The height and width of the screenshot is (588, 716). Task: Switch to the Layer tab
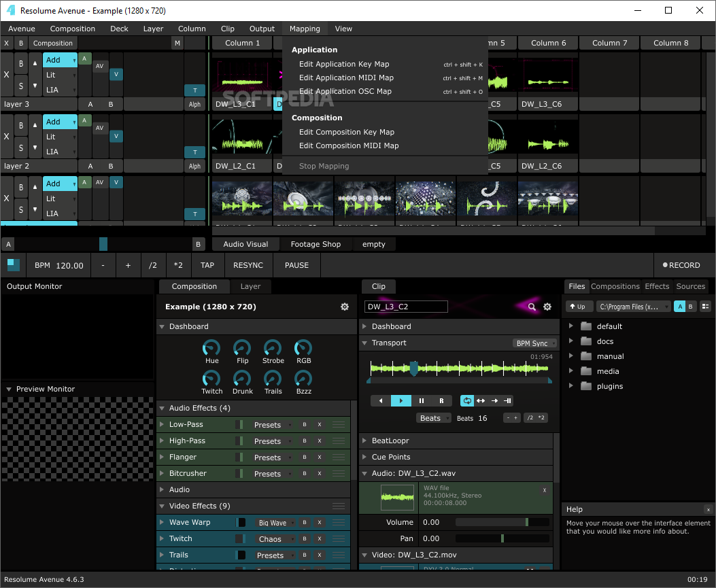pyautogui.click(x=250, y=286)
